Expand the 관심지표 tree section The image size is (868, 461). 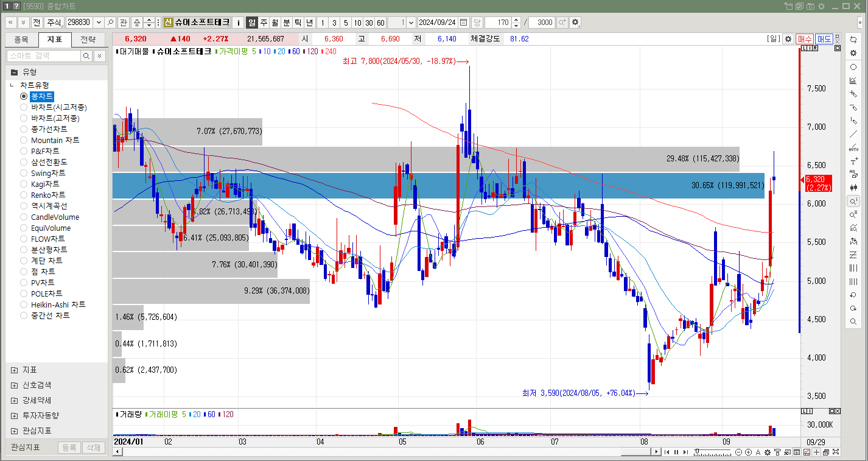point(14,431)
